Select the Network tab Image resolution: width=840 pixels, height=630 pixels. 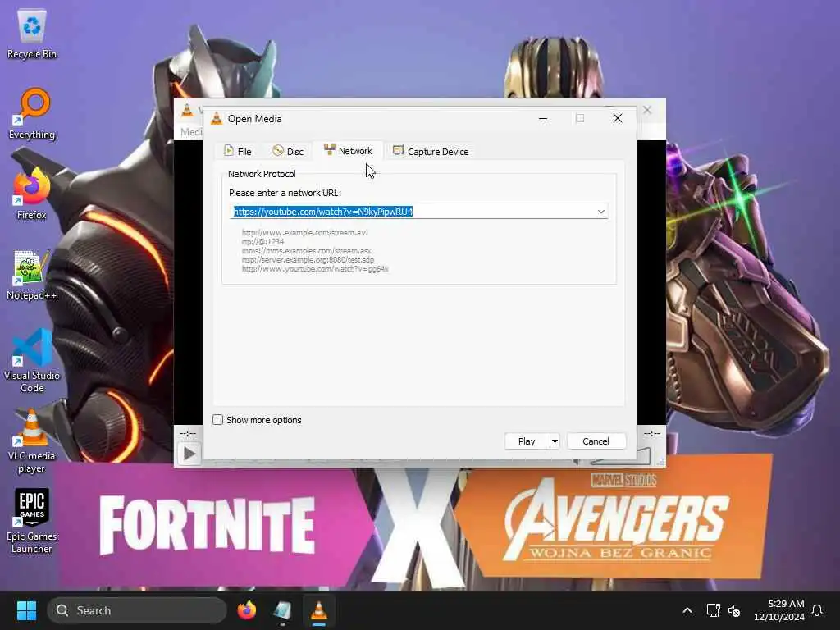coord(348,151)
